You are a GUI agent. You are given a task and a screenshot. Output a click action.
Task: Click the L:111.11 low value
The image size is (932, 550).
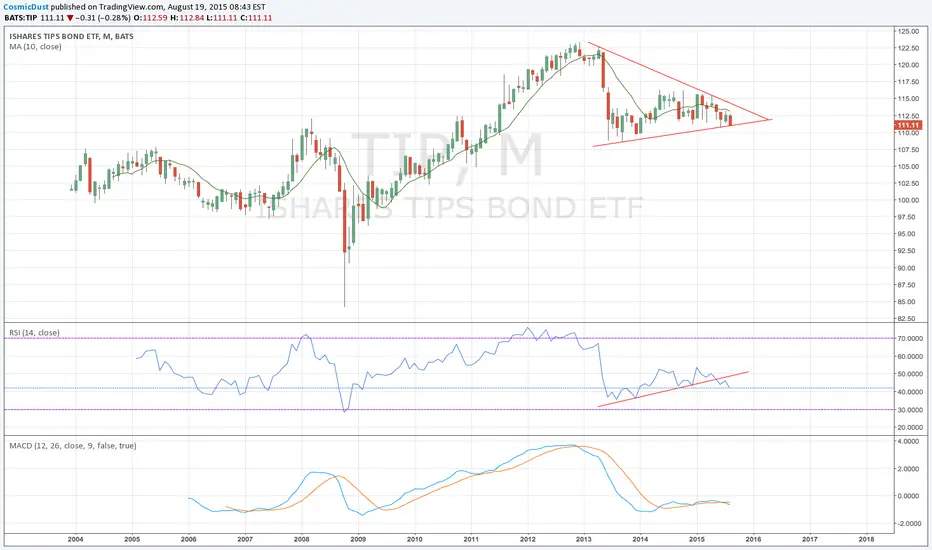tap(222, 18)
